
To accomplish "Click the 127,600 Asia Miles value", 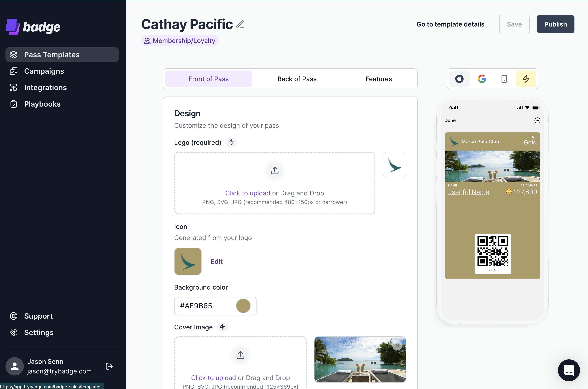I will point(525,192).
